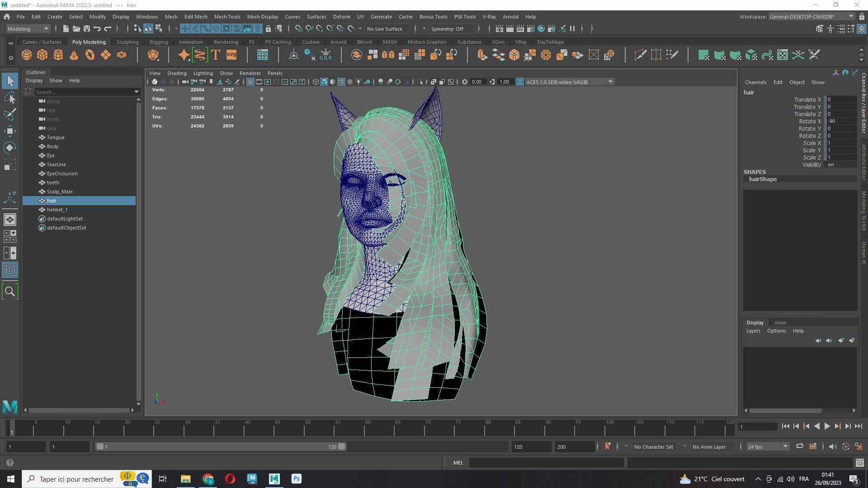Click the Open Scene folder icon

(x=76, y=28)
